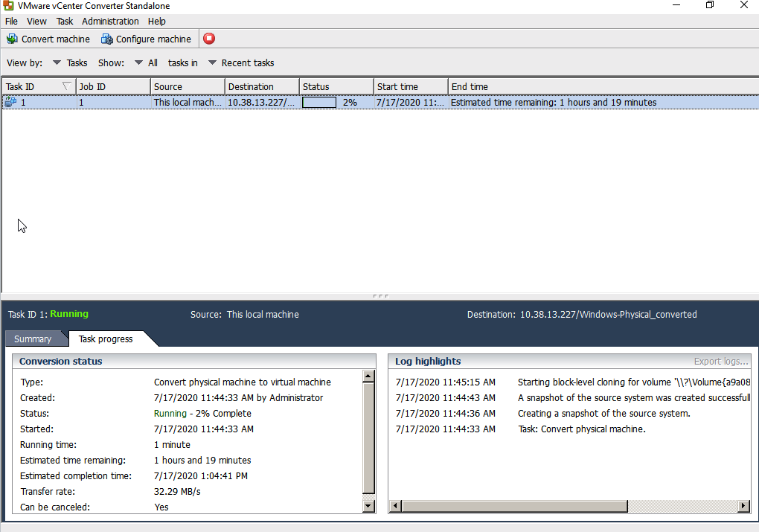Click the 2% task progress bar

click(x=319, y=103)
